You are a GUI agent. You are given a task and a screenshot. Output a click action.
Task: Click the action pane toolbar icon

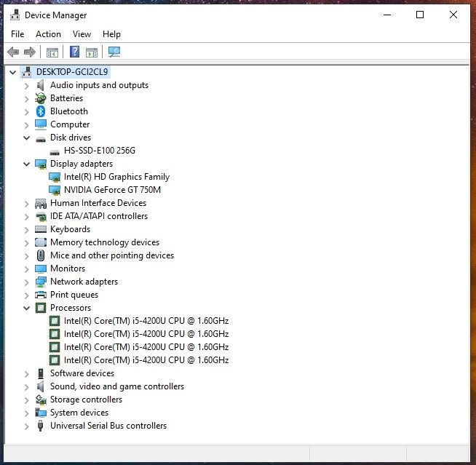point(92,52)
